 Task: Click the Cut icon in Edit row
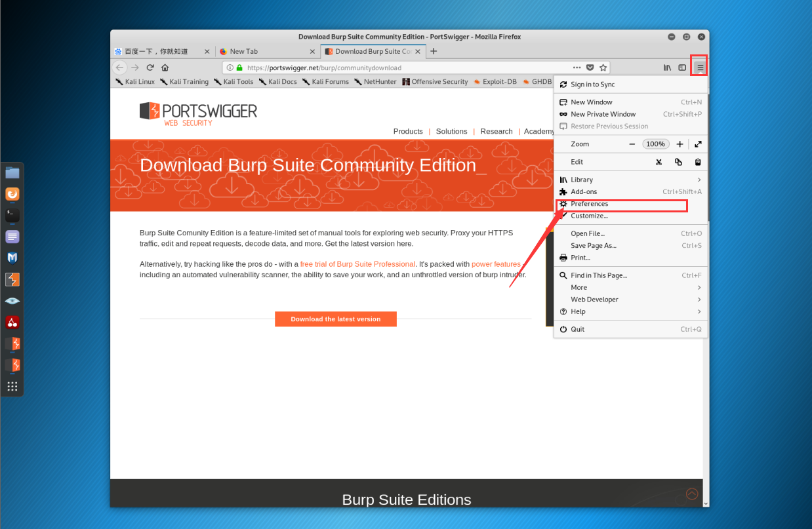tap(659, 162)
